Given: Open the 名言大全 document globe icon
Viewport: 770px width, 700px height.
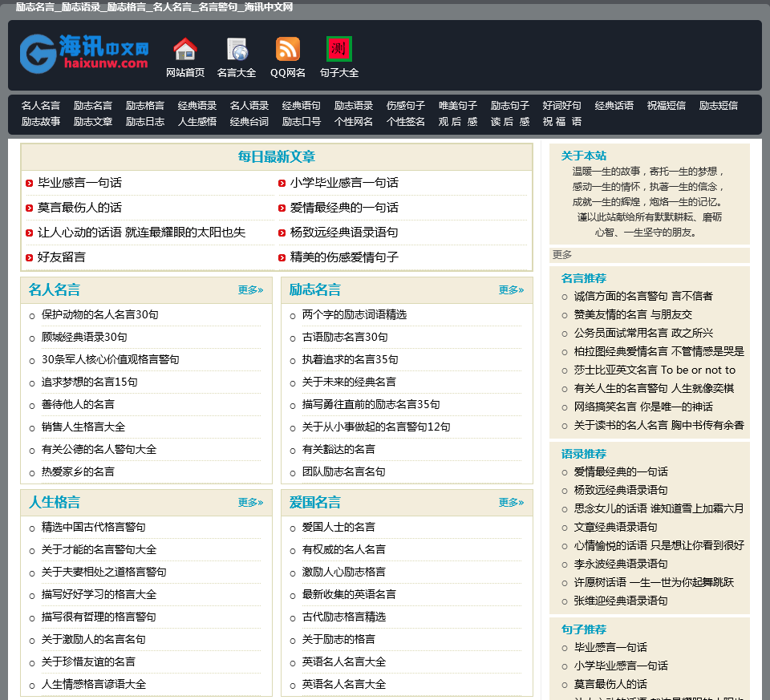Looking at the screenshot, I should [237, 49].
